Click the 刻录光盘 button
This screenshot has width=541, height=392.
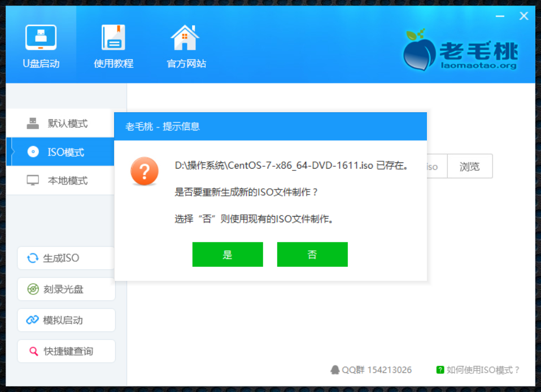click(66, 289)
